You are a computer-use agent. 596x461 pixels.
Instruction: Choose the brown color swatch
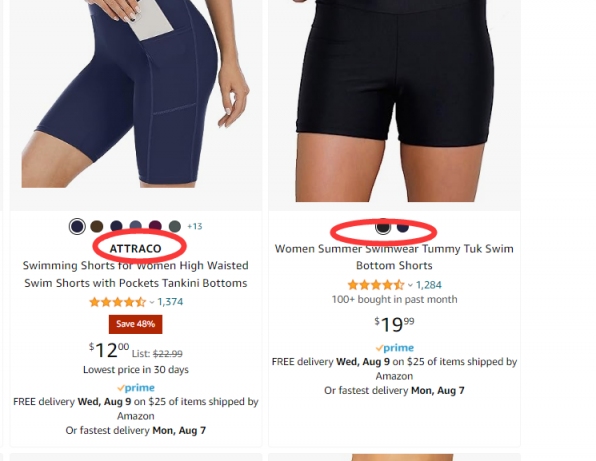pos(97,227)
